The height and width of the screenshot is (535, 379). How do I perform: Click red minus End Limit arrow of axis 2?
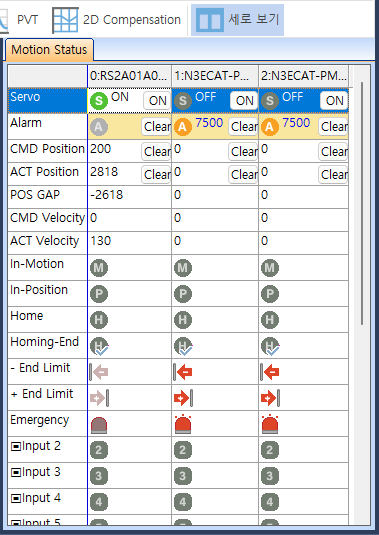click(270, 372)
